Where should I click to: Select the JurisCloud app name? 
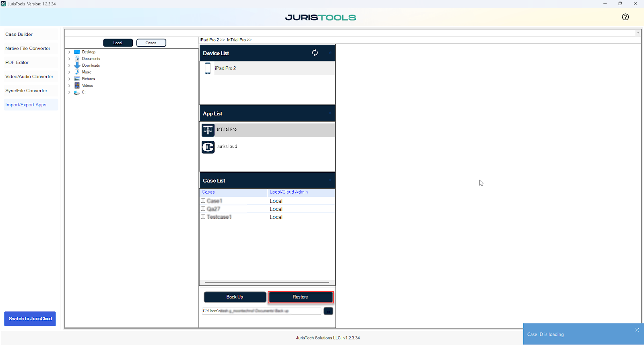pos(227,146)
